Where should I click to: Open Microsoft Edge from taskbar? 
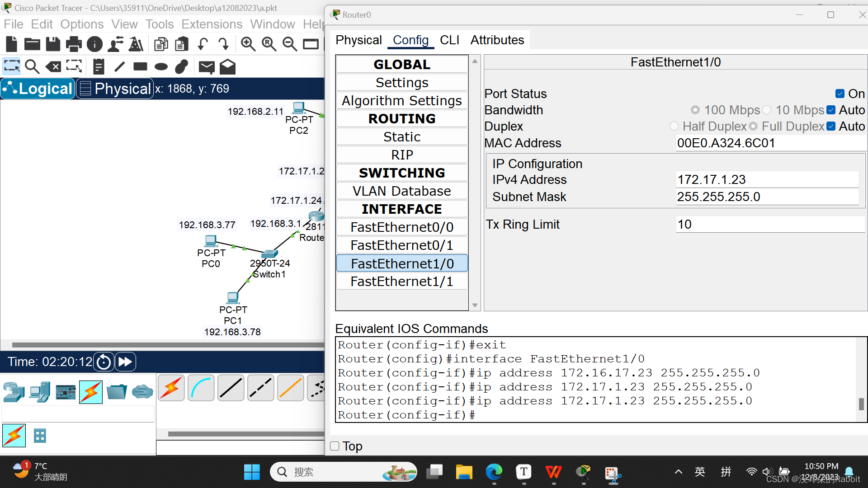494,472
